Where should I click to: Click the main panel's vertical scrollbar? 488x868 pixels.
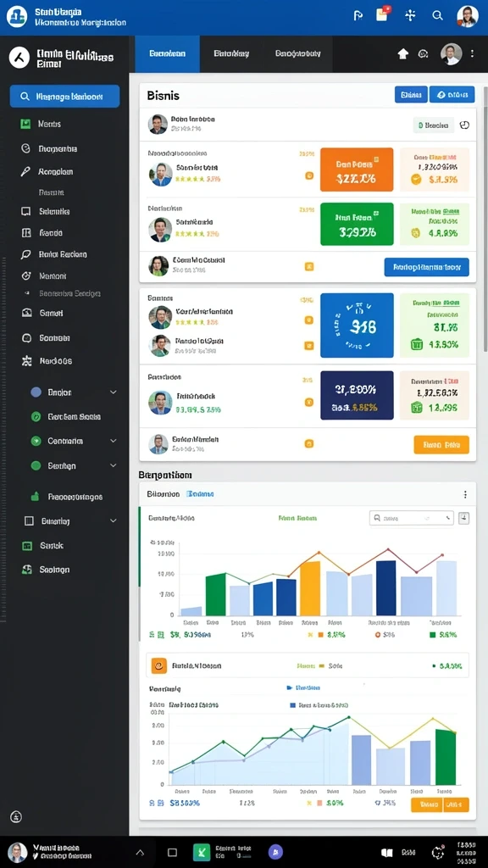click(485, 221)
